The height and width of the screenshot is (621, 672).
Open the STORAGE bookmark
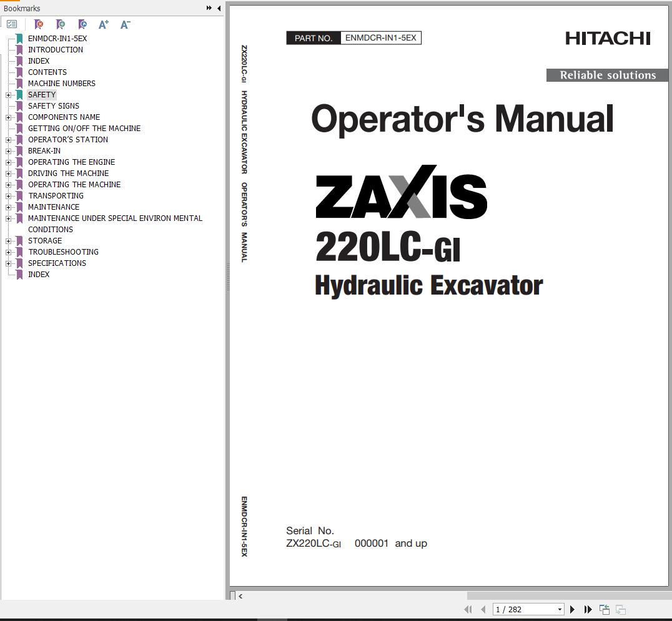[x=45, y=241]
